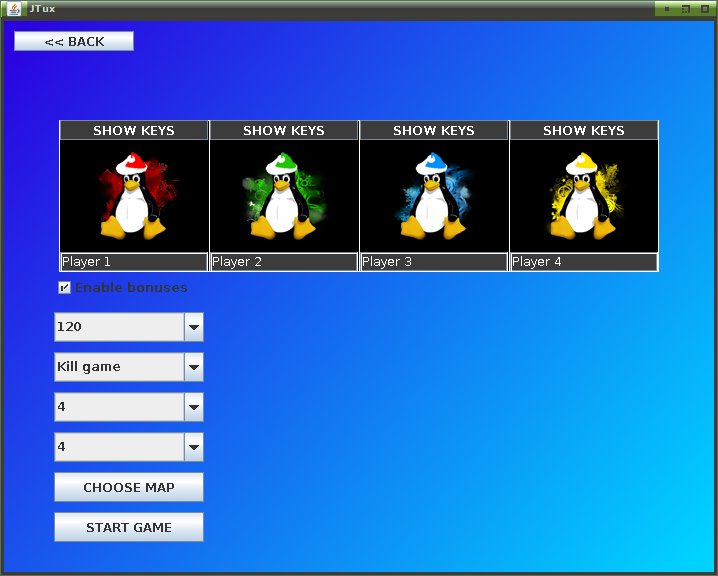Click the Java icon in title bar
The width and height of the screenshot is (718, 576).
click(14, 9)
